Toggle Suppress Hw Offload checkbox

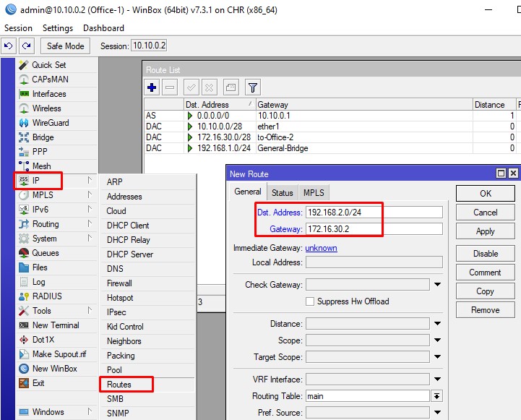coord(310,301)
